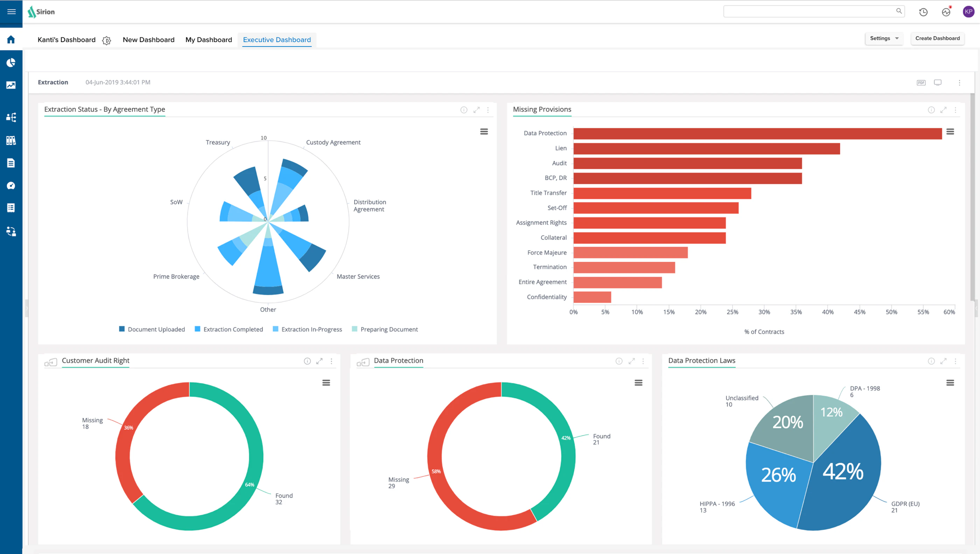Switch to New Dashboard tab
This screenshot has width=980, height=554.
[148, 40]
